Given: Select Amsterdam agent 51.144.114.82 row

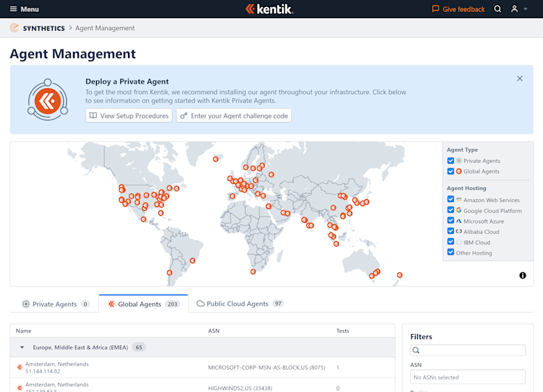Looking at the screenshot, I should (203, 368).
